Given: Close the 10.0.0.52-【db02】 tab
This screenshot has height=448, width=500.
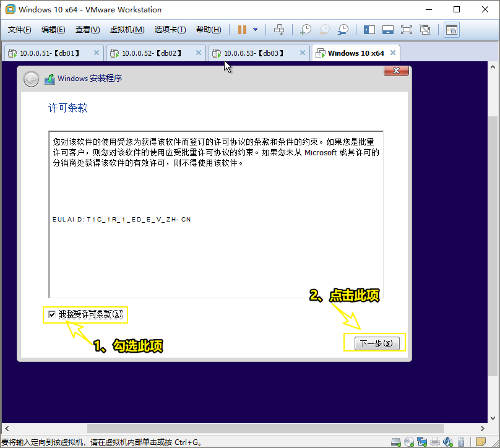Looking at the screenshot, I should 199,53.
